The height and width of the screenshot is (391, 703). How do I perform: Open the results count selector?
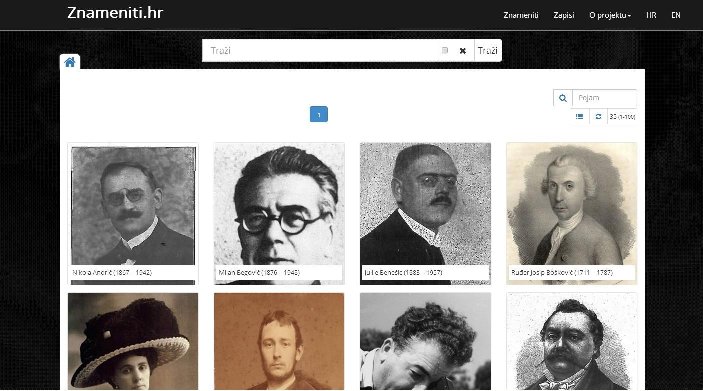pyautogui.click(x=622, y=117)
